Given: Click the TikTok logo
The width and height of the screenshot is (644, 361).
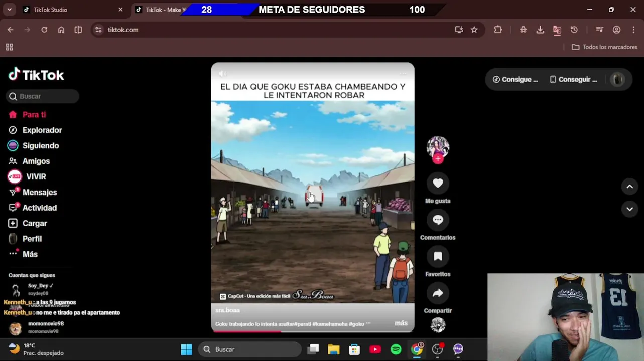Looking at the screenshot, I should coord(36,75).
